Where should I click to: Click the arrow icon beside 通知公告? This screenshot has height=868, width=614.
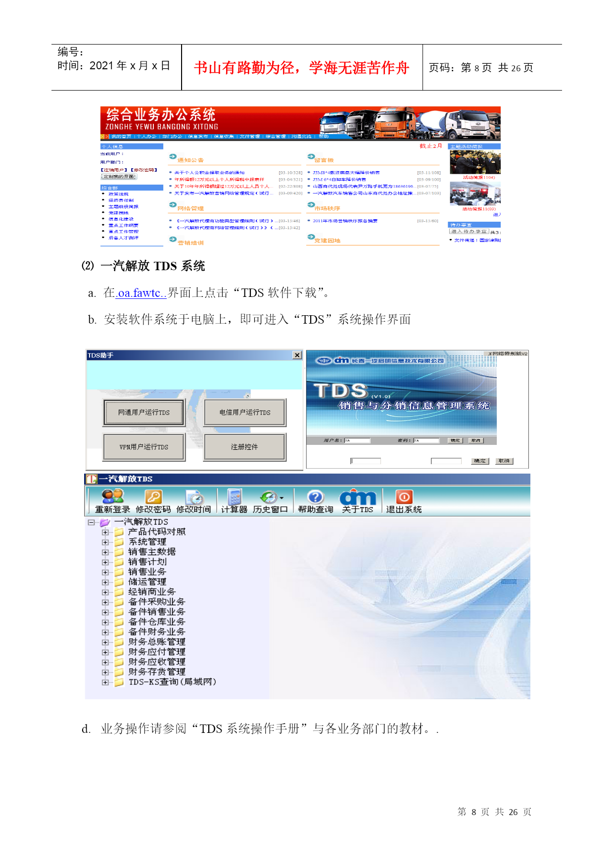coord(173,156)
